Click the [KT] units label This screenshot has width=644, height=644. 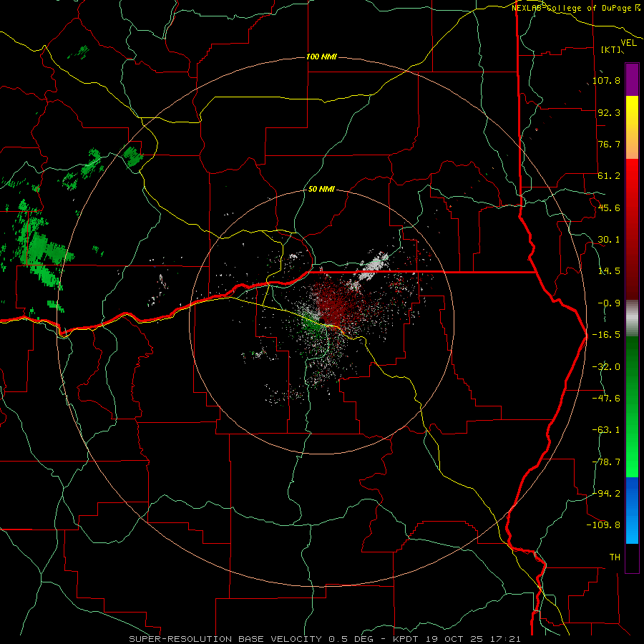point(611,49)
